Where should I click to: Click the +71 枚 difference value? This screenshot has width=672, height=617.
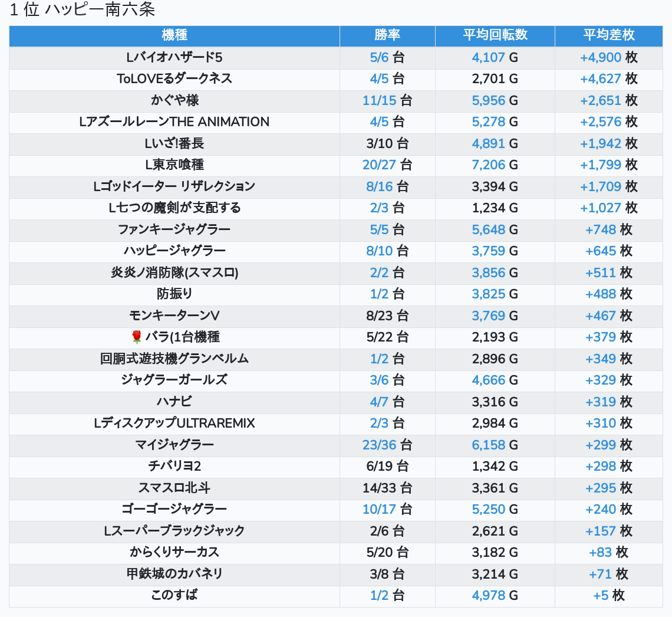[608, 574]
